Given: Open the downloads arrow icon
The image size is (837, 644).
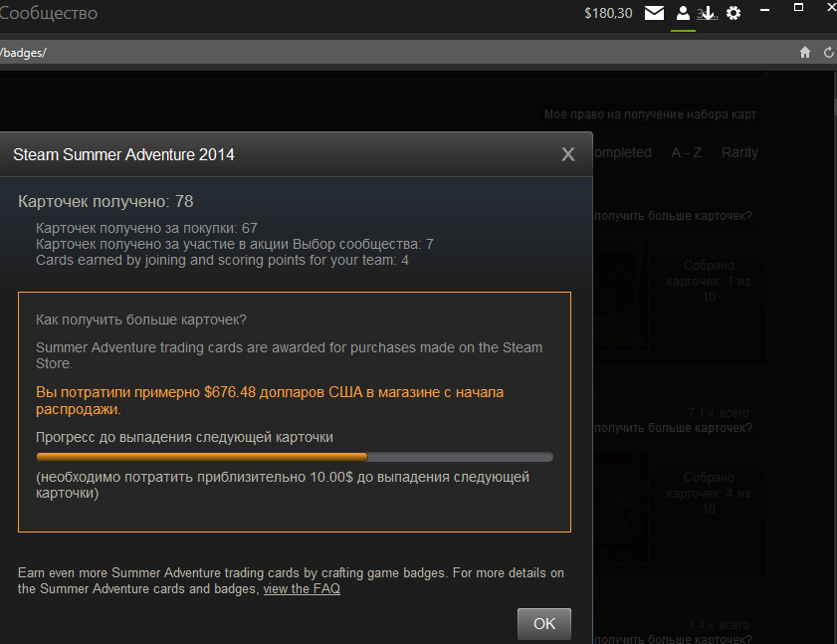Looking at the screenshot, I should [708, 13].
